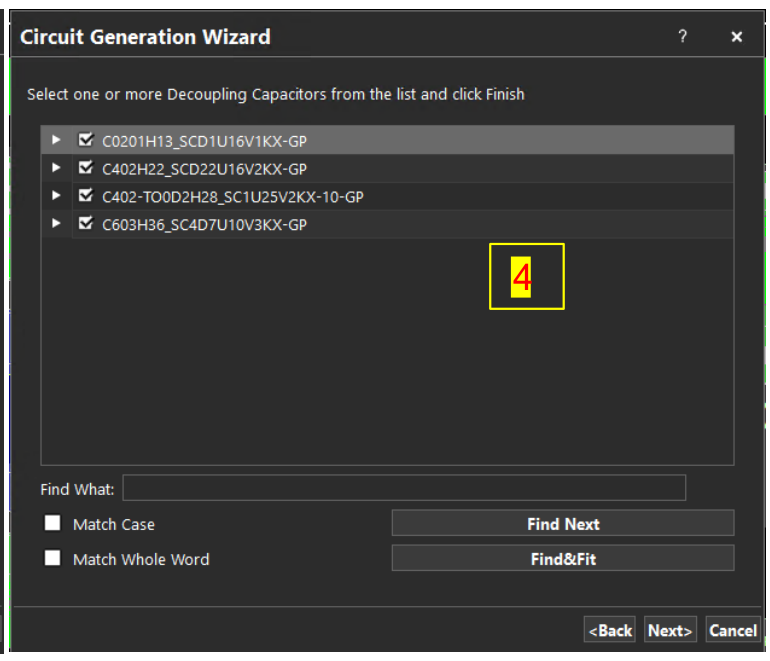Go back with the <Back button

coord(610,630)
